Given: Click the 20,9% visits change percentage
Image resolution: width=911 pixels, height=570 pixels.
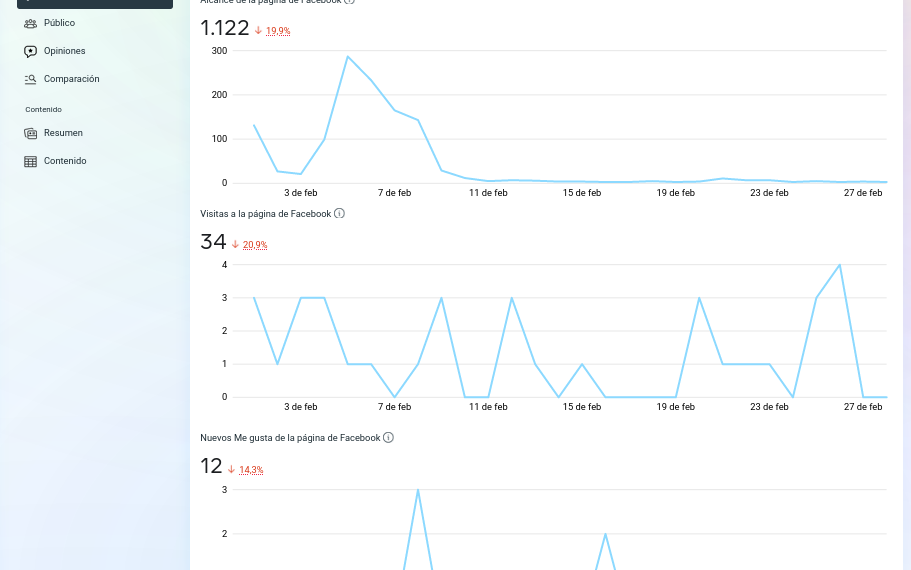Looking at the screenshot, I should [x=255, y=245].
